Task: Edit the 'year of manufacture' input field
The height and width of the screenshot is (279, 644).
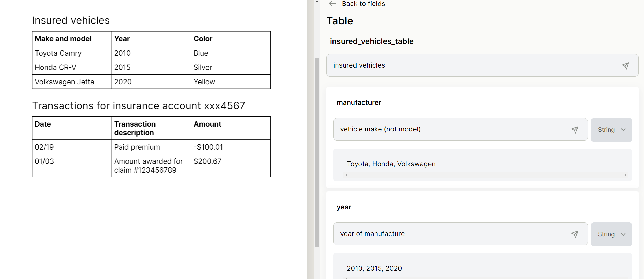Action: click(x=460, y=234)
